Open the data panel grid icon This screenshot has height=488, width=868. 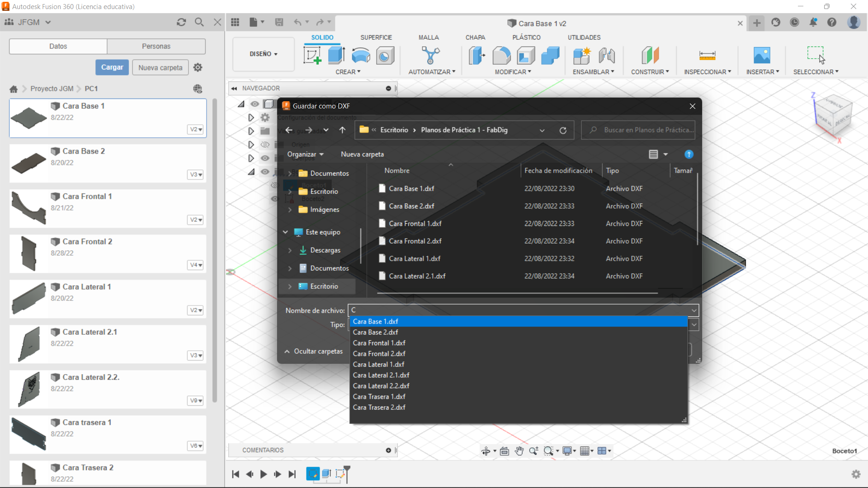click(235, 22)
